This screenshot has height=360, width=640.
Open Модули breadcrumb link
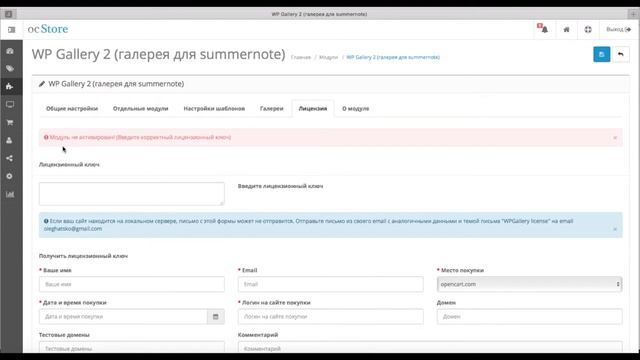pos(329,57)
